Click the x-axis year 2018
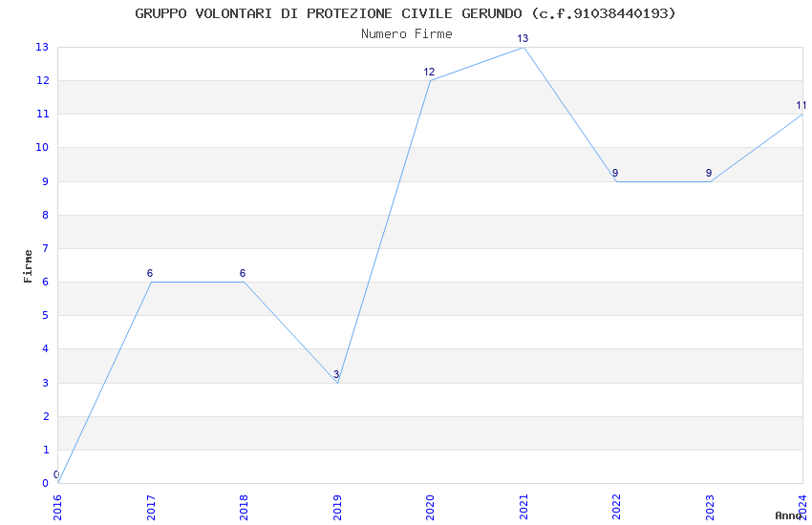The image size is (812, 525). pos(244,508)
